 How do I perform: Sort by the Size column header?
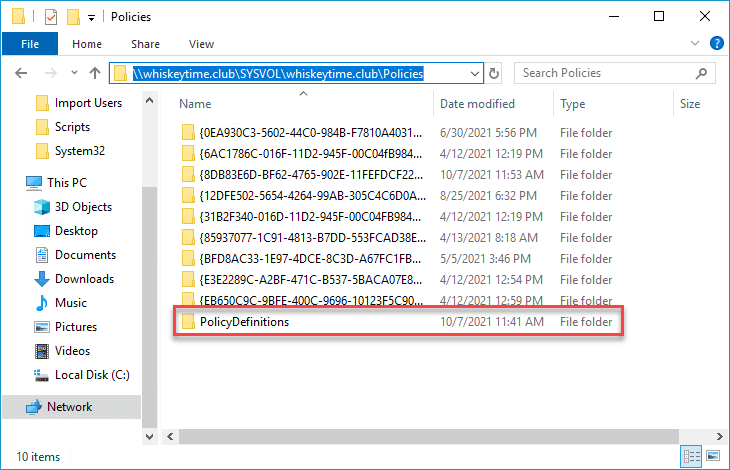(690, 104)
